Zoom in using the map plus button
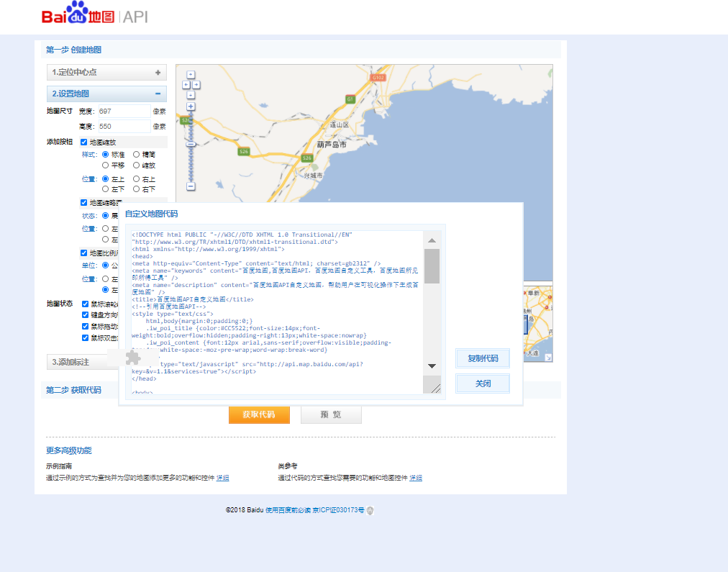The width and height of the screenshot is (728, 572). click(x=191, y=106)
